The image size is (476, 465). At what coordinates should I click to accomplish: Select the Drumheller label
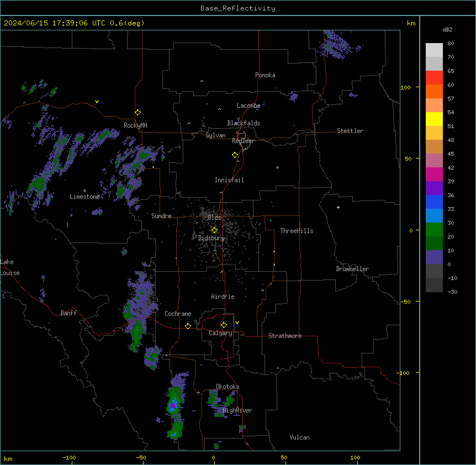click(x=352, y=269)
